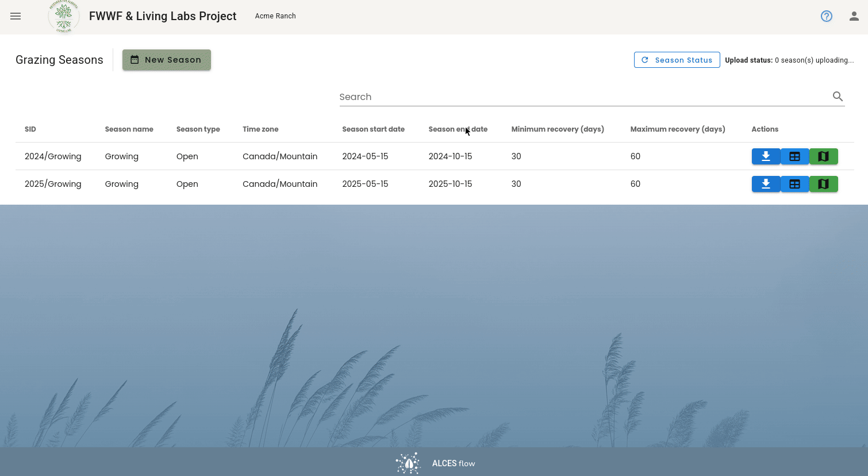This screenshot has height=476, width=868.
Task: Click the project tree logo
Action: click(x=63, y=16)
